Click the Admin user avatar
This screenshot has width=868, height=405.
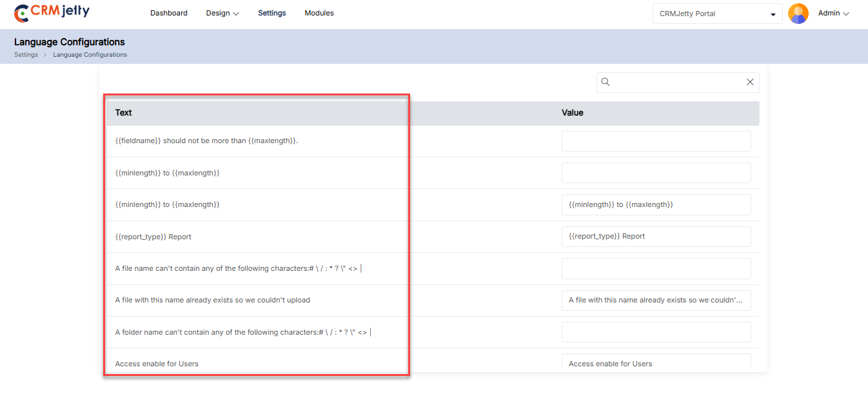[798, 14]
